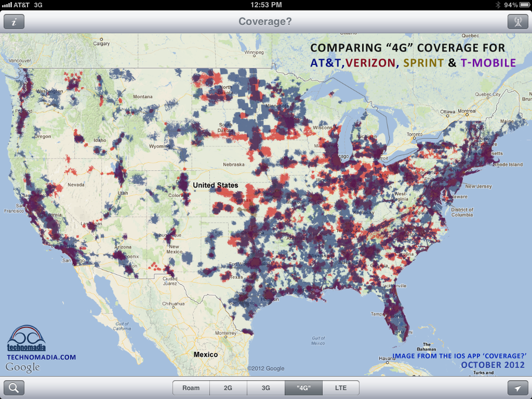Screen dimensions: 532x399
Task: Tap the cell tower carrier icon
Action: (517, 22)
